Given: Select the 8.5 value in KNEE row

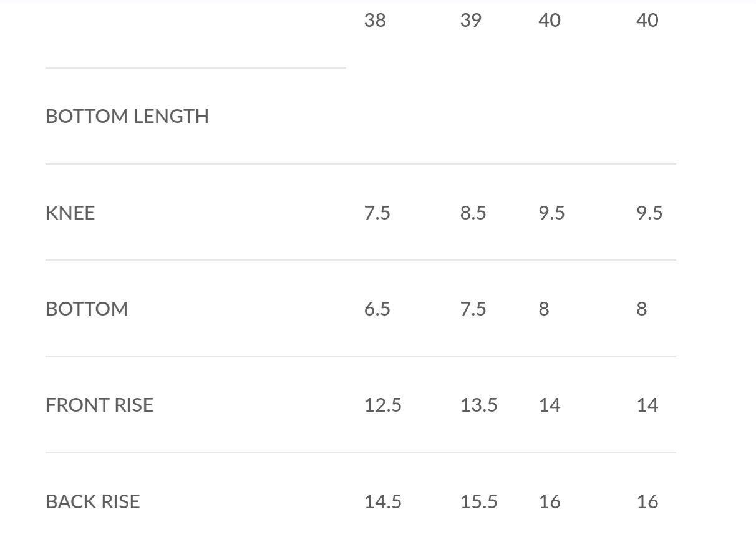Looking at the screenshot, I should [473, 213].
